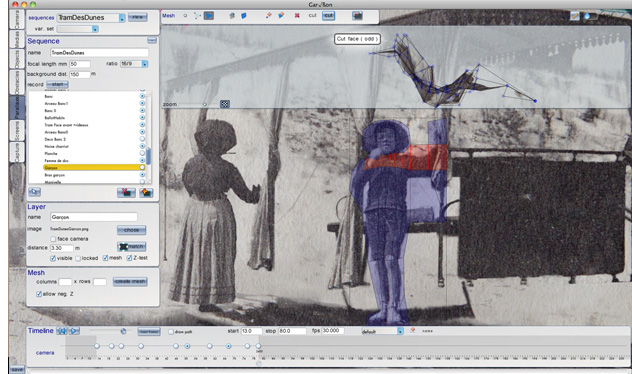Select the highlighted 'Garçon' layer row
632x374 pixels.
[x=94, y=167]
